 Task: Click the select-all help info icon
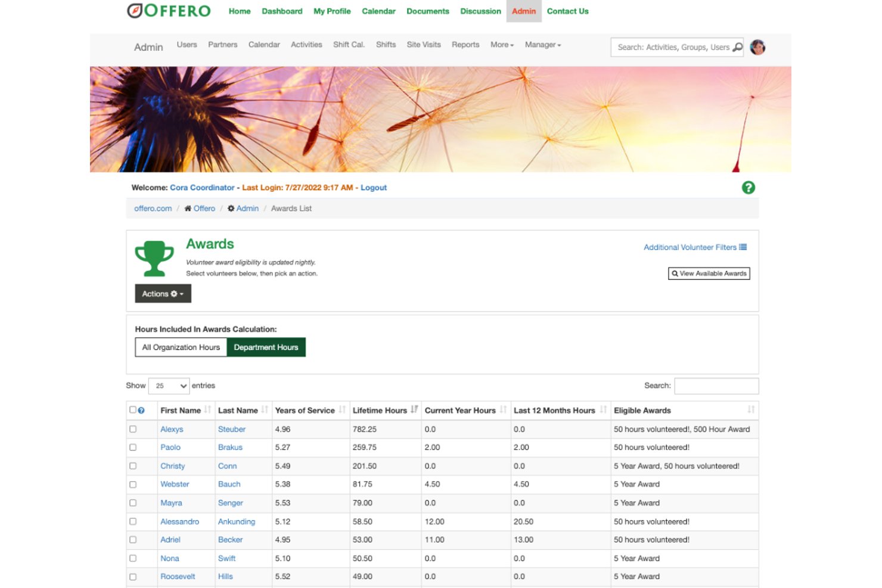coord(141,410)
